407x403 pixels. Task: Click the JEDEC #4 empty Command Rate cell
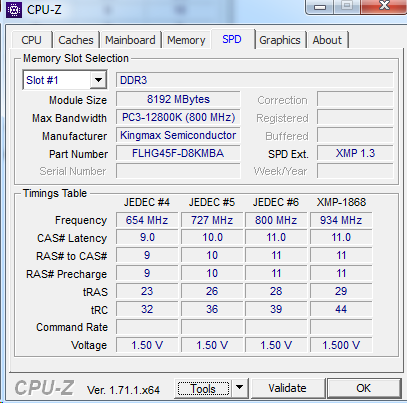tap(147, 327)
